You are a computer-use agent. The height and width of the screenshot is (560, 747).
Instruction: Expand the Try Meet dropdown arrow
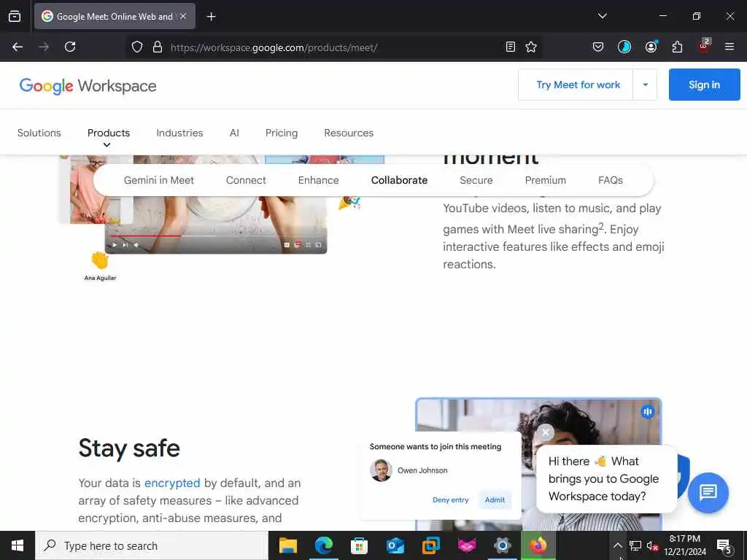[x=645, y=85]
